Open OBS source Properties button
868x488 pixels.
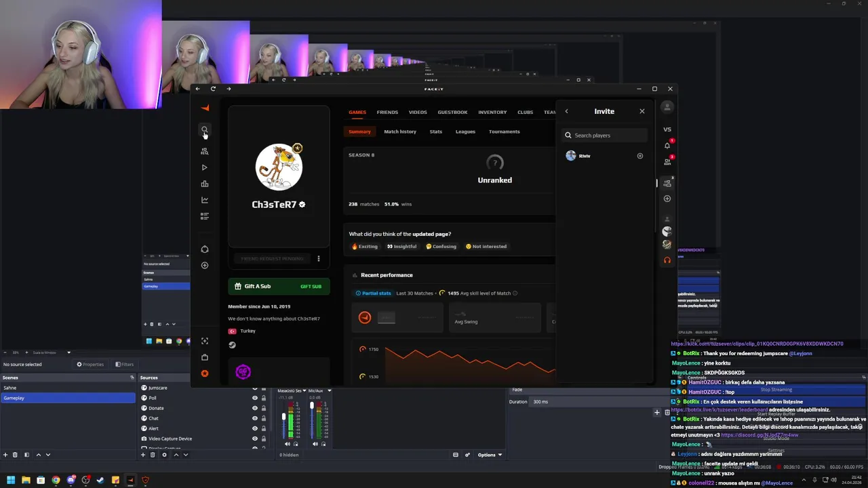90,364
